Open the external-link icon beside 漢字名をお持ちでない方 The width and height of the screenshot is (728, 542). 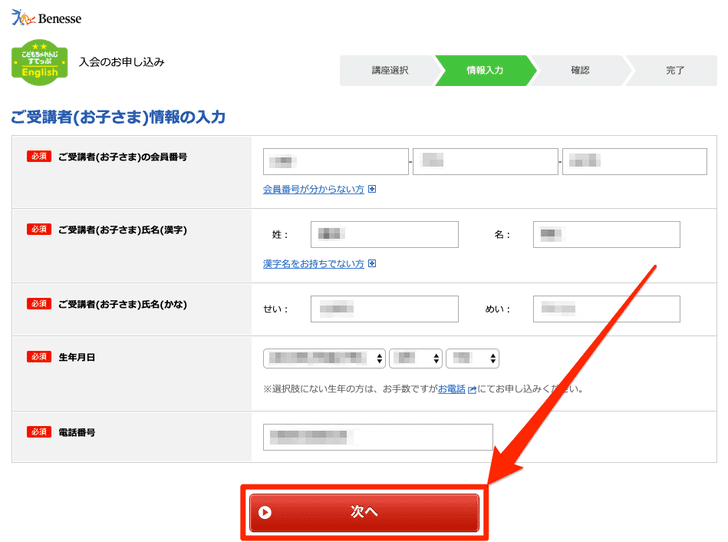(x=372, y=263)
